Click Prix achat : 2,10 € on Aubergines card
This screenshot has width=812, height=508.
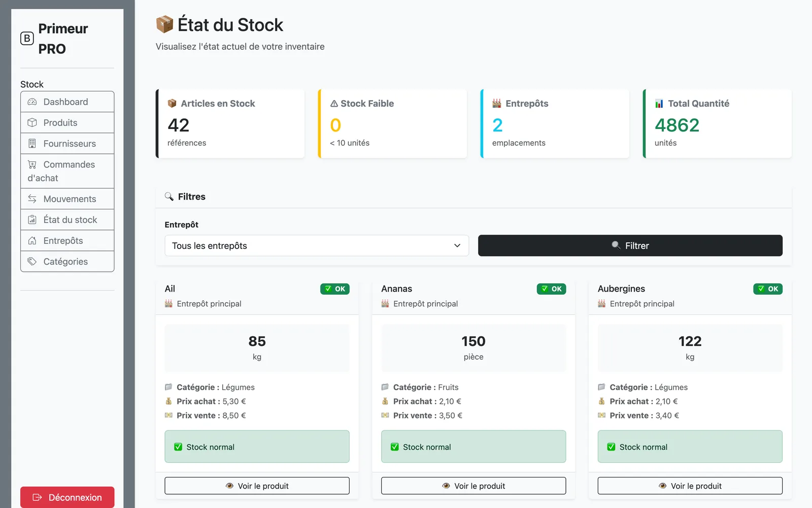[644, 401]
